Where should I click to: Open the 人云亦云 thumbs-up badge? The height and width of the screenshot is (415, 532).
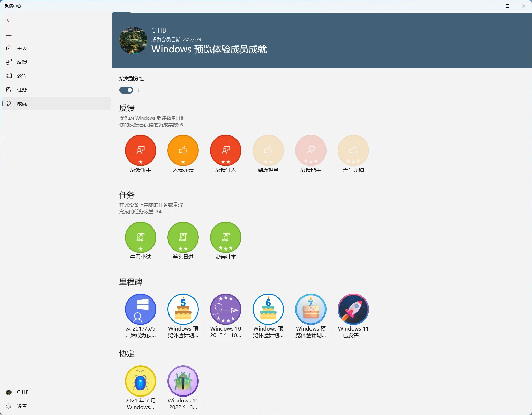183,150
